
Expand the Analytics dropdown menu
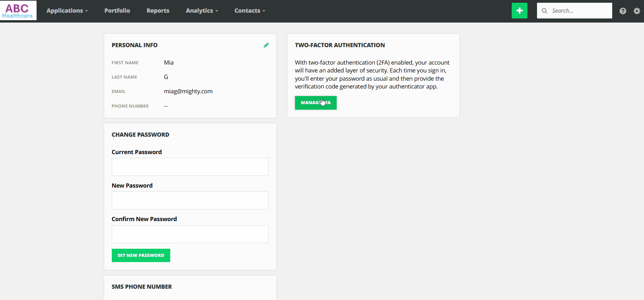pyautogui.click(x=202, y=11)
